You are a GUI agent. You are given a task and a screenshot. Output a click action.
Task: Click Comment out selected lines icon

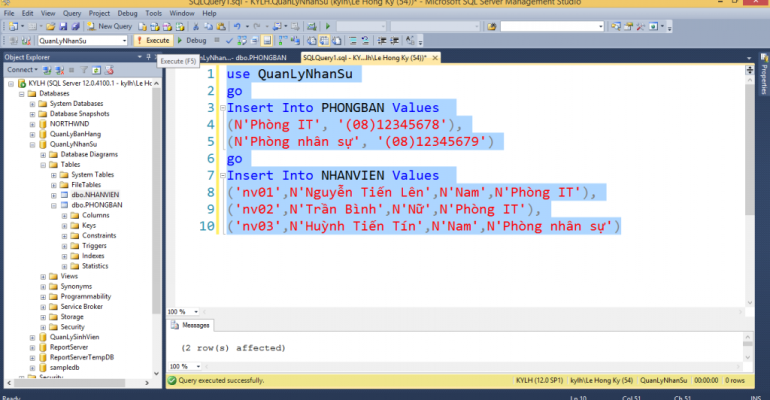tap(353, 41)
